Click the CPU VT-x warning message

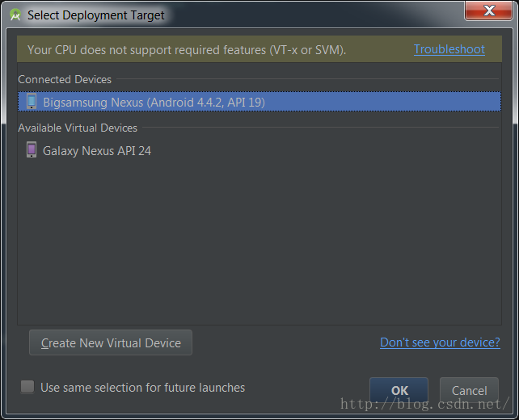click(x=187, y=50)
